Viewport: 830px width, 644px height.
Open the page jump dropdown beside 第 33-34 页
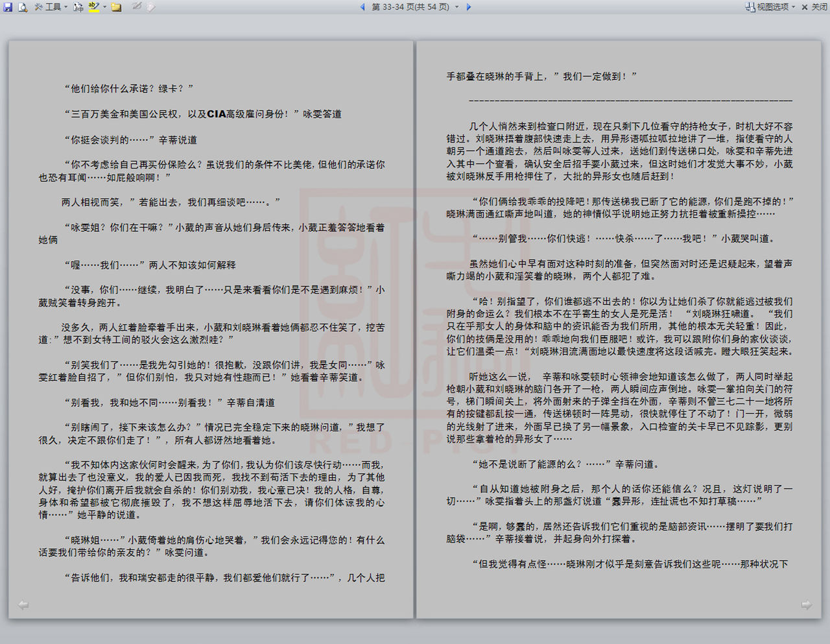[x=456, y=7]
